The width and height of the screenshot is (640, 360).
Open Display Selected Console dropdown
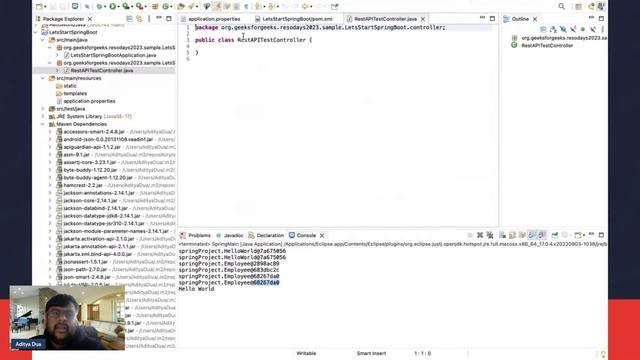571,235
